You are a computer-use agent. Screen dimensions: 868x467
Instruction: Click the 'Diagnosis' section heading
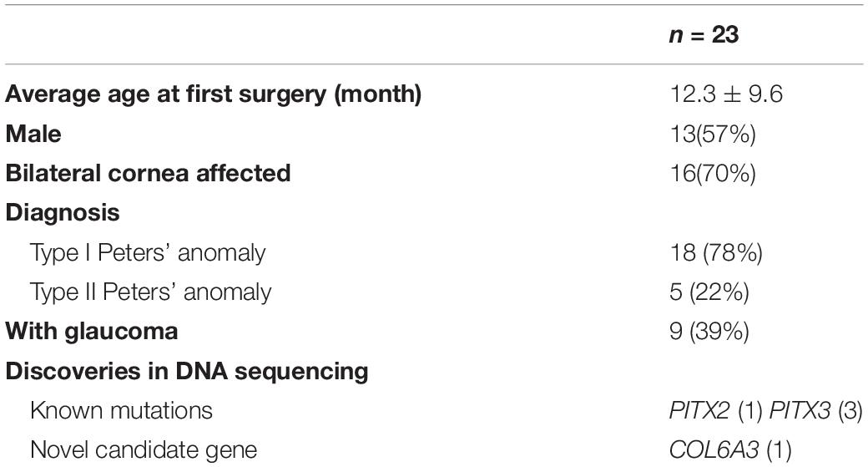tap(63, 213)
